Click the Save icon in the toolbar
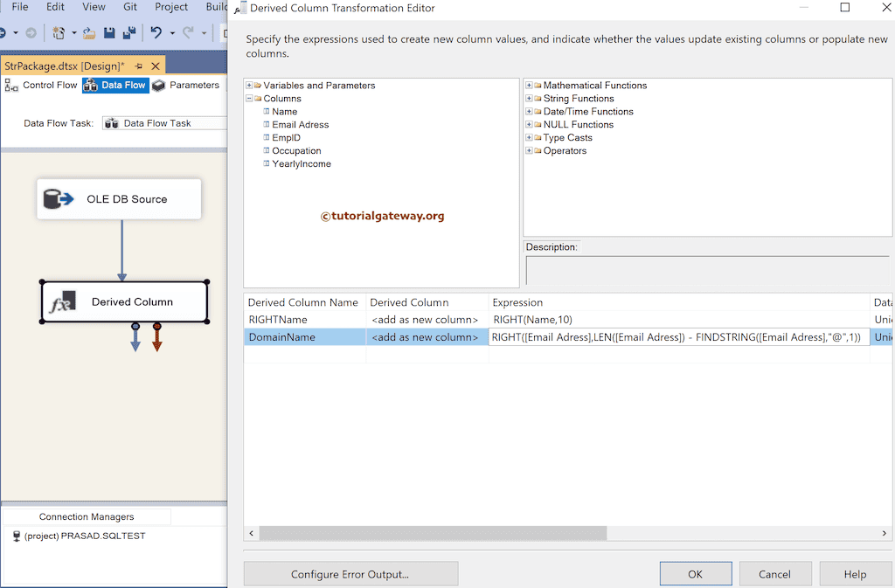 pos(109,32)
